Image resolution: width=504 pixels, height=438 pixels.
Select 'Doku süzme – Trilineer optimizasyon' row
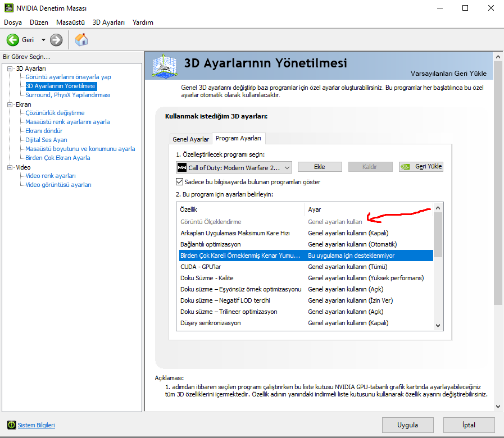(x=306, y=312)
